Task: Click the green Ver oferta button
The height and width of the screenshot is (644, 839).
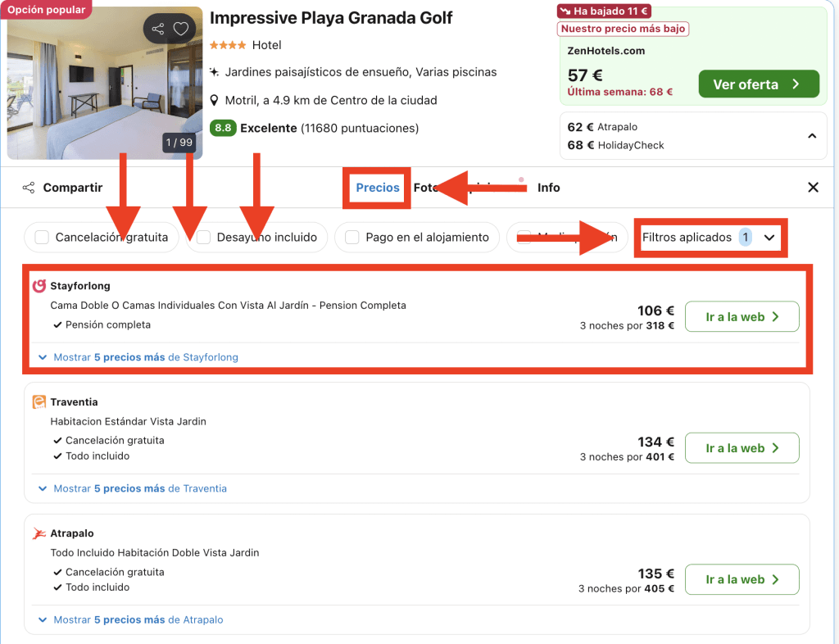Action: (x=758, y=84)
